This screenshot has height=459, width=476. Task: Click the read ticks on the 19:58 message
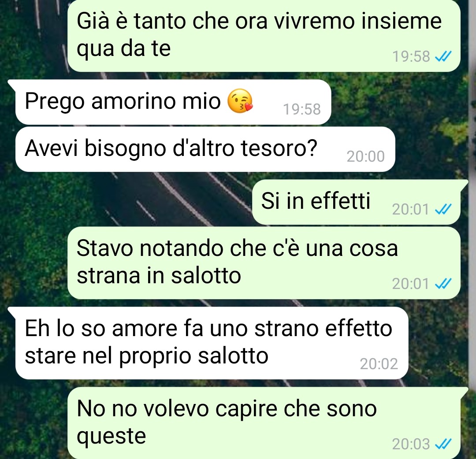tap(443, 56)
